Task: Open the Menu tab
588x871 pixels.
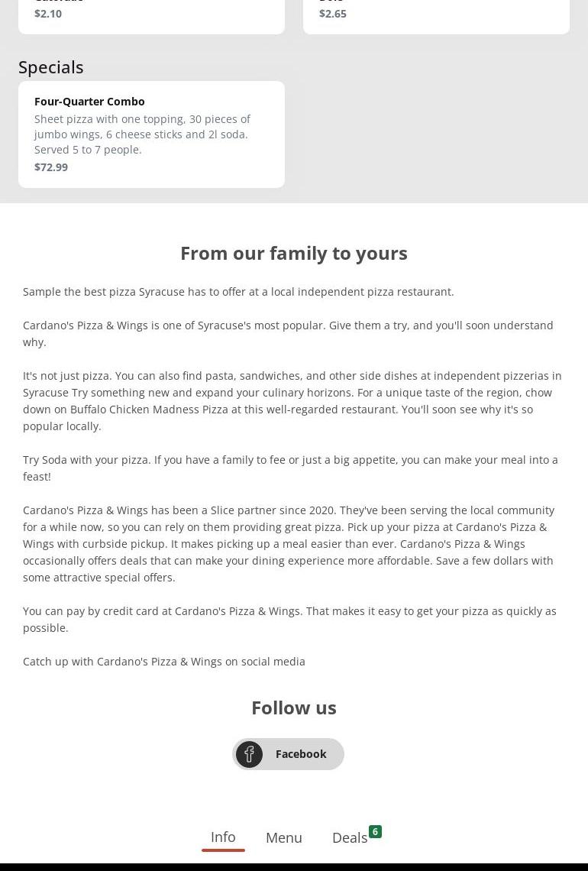Action: [284, 838]
